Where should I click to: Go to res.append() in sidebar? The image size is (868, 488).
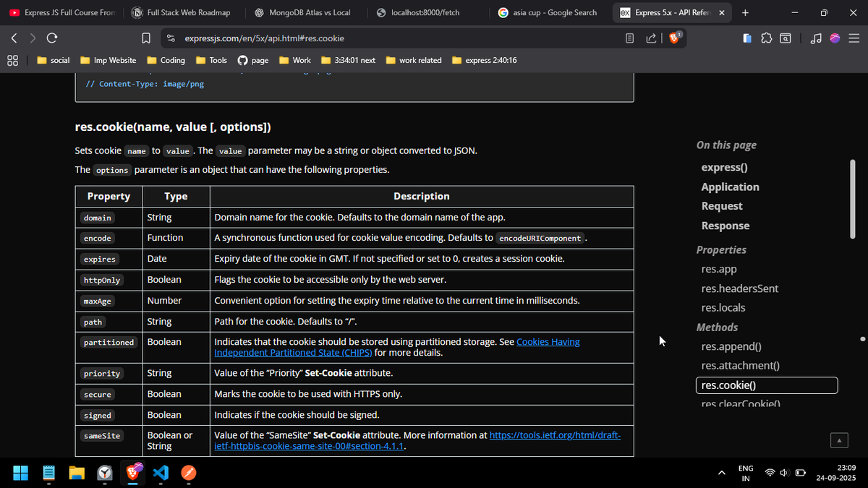[x=731, y=346]
